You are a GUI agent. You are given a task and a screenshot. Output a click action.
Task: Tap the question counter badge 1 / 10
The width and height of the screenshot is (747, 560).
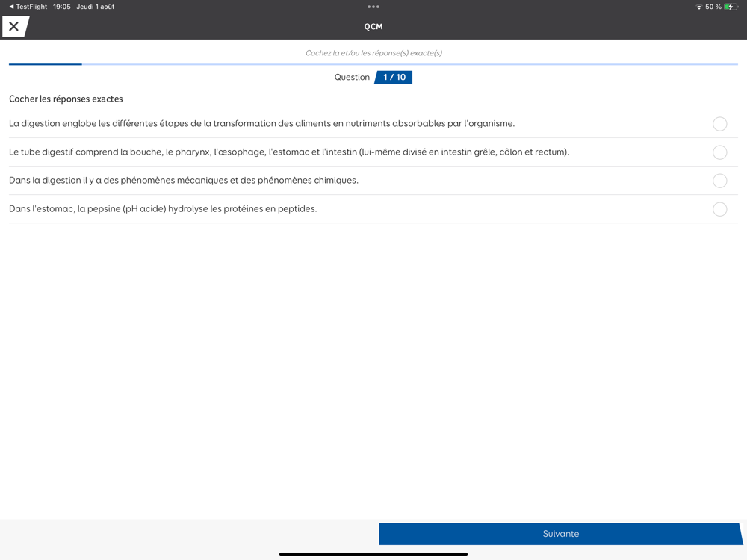click(x=394, y=77)
